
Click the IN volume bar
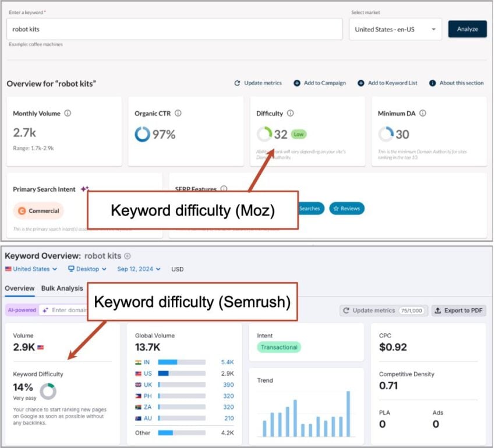click(182, 362)
